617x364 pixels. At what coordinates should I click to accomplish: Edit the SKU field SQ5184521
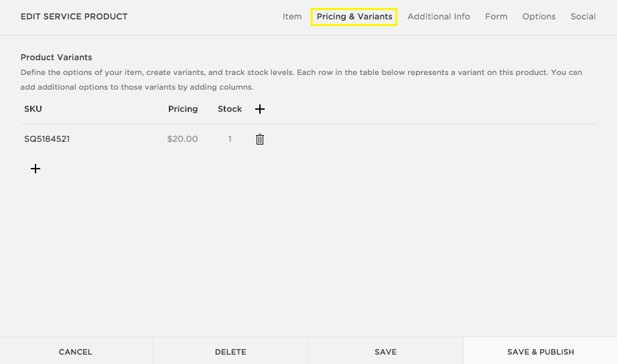click(47, 139)
